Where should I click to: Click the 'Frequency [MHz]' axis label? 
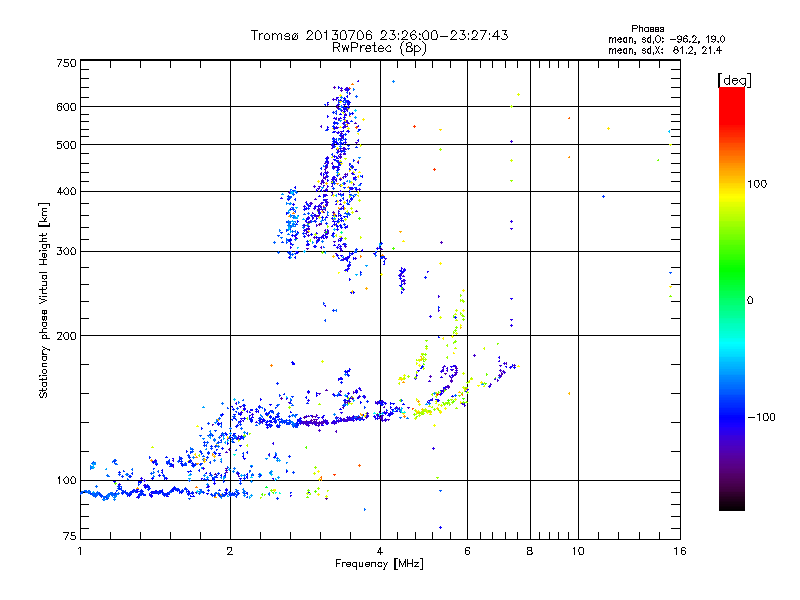pyautogui.click(x=379, y=564)
